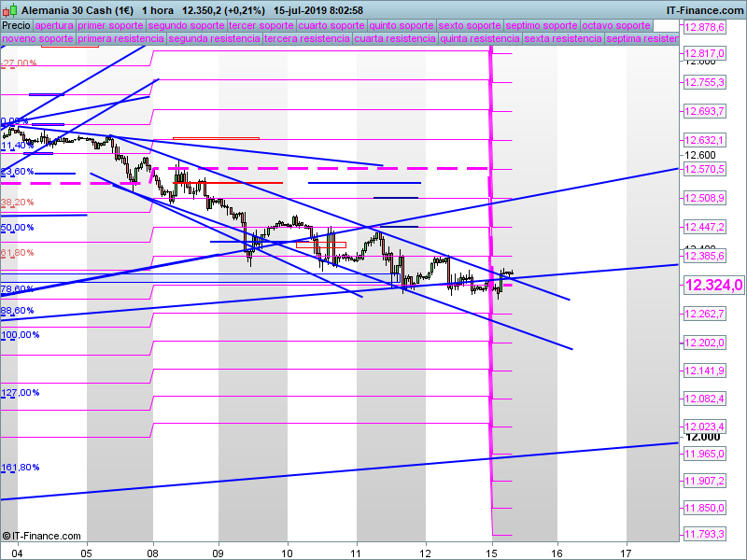This screenshot has height=560, width=747.
Task: Click the current price tag 12.324,0
Action: 713,286
